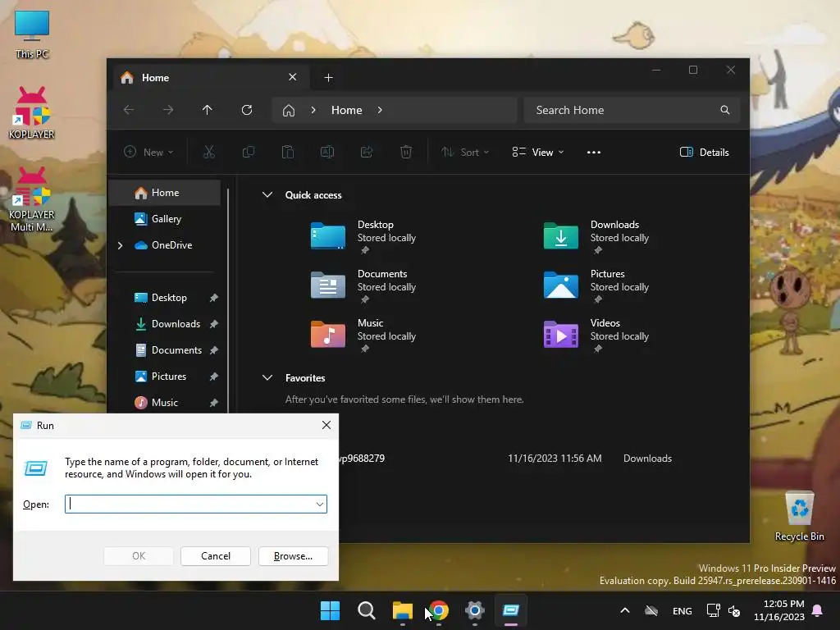Open the View dropdown menu

coord(538,152)
